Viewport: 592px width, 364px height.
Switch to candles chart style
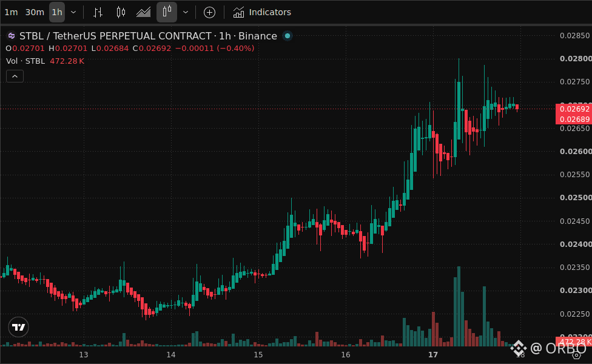tap(121, 12)
